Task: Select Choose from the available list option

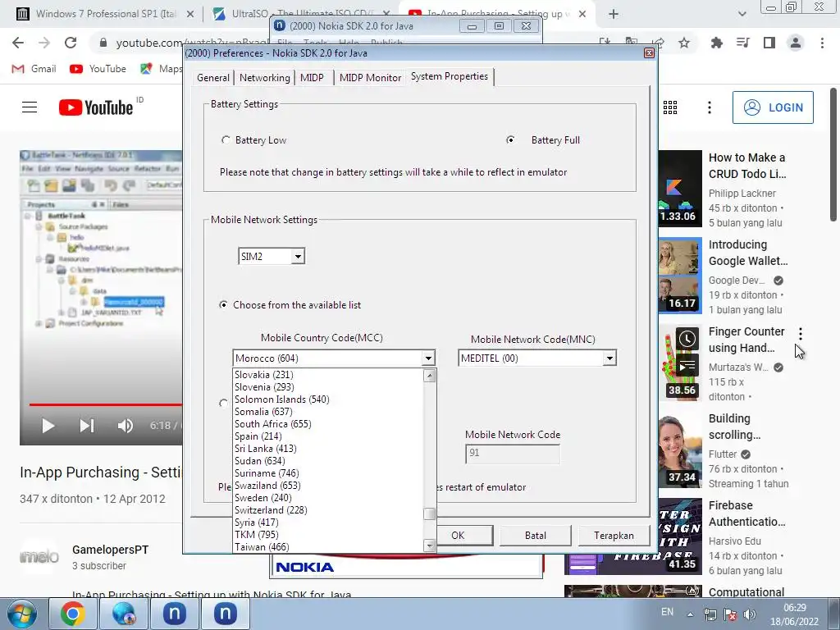Action: click(x=223, y=305)
